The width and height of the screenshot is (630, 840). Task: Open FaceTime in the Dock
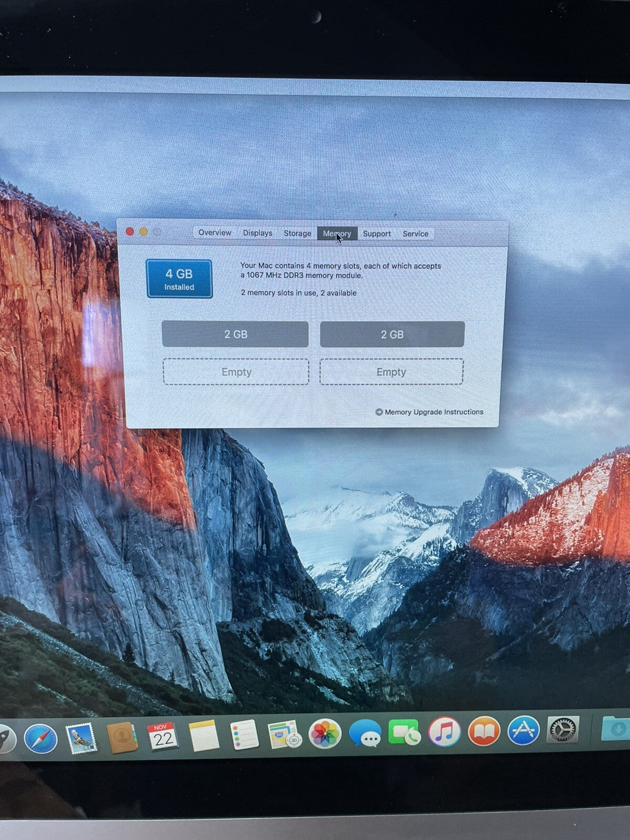coord(404,732)
